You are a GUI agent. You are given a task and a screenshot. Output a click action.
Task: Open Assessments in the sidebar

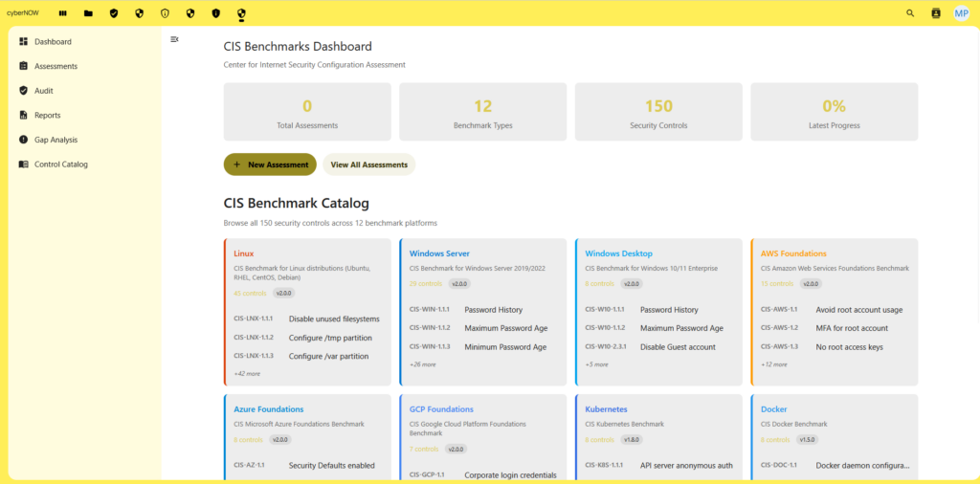click(x=56, y=66)
